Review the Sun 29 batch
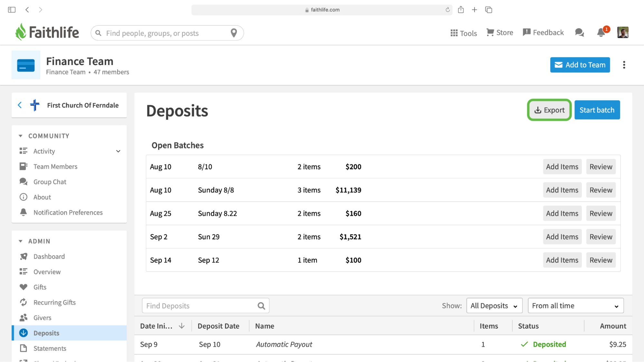This screenshot has height=362, width=644. pos(601,237)
